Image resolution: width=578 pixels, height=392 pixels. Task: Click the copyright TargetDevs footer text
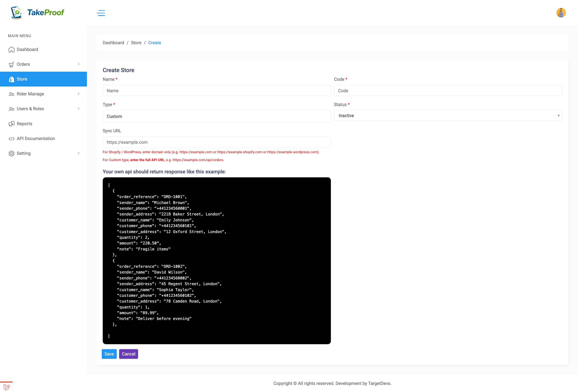[x=332, y=383]
